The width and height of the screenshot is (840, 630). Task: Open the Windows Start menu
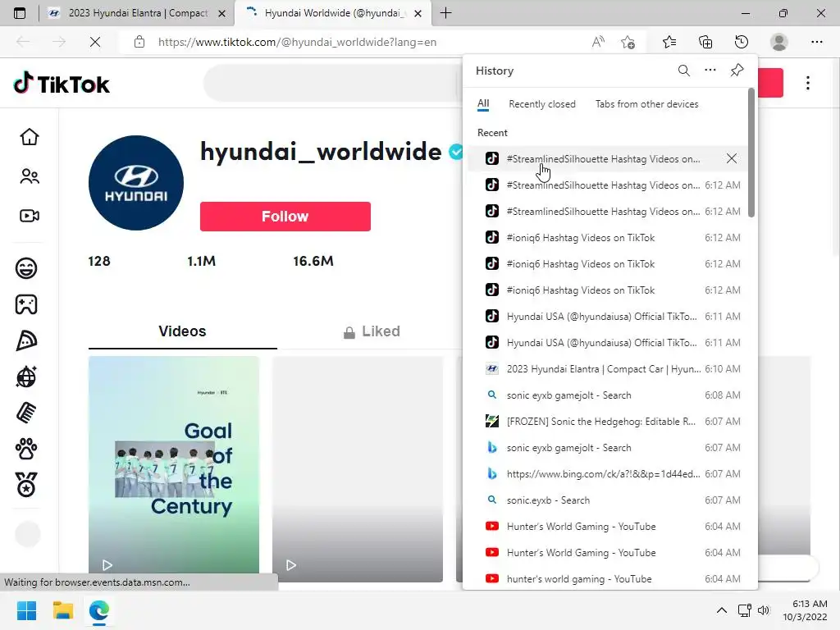pyautogui.click(x=27, y=610)
